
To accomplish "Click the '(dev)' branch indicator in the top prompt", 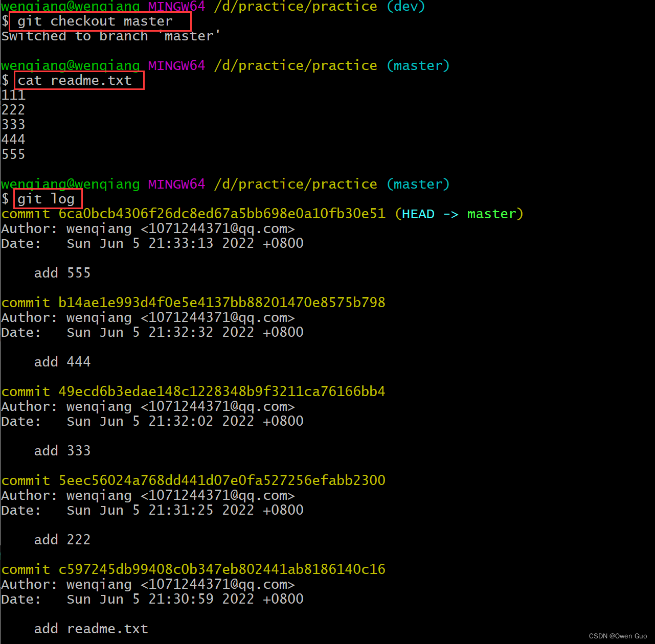I will click(x=406, y=7).
